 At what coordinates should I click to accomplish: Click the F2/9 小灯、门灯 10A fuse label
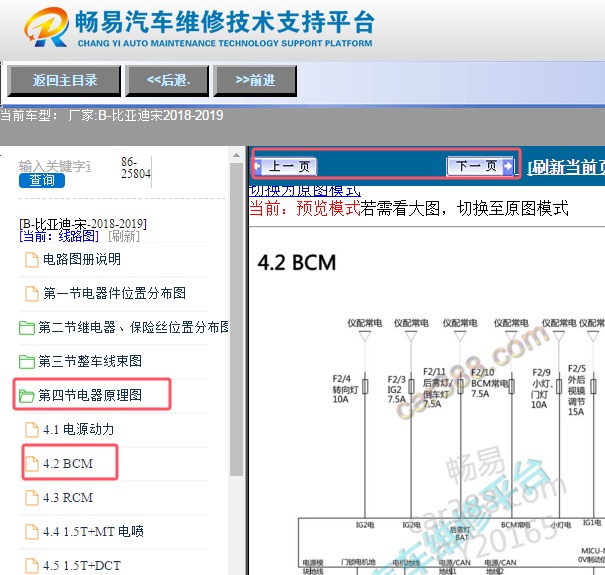543,389
